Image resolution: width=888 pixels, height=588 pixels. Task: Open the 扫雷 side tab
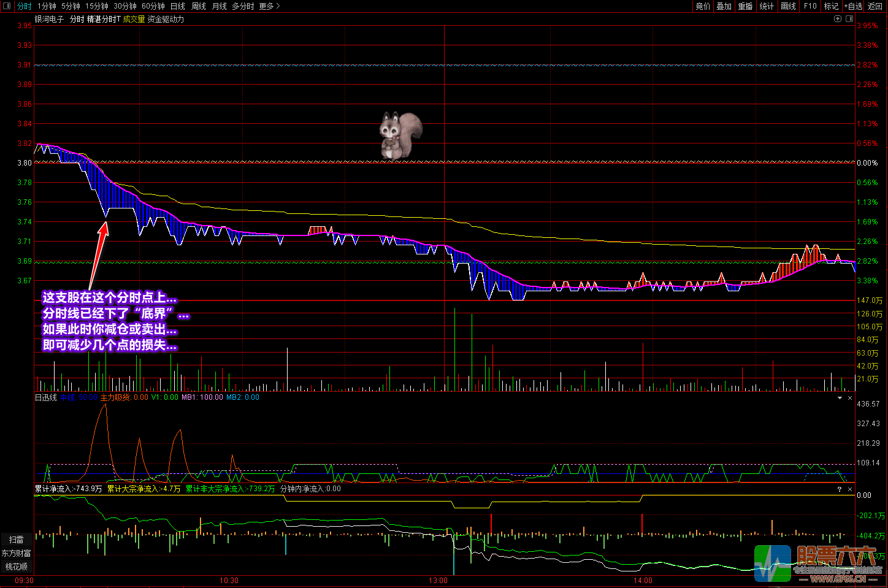coord(17,540)
